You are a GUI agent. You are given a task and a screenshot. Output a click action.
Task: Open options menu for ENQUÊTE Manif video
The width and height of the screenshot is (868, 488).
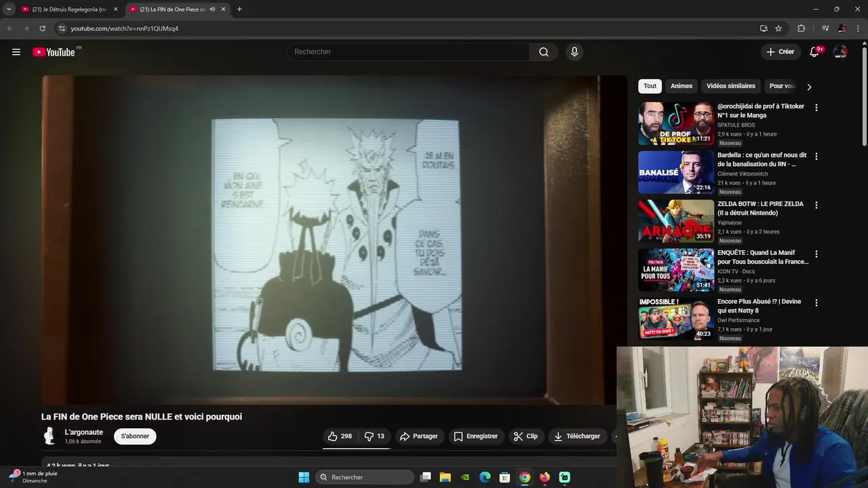(816, 254)
